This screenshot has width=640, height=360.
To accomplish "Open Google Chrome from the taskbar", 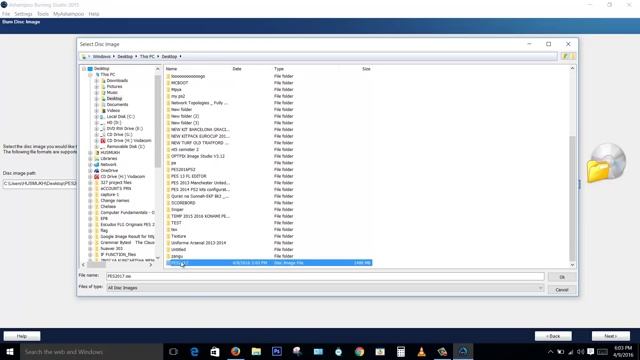I will click(x=359, y=351).
